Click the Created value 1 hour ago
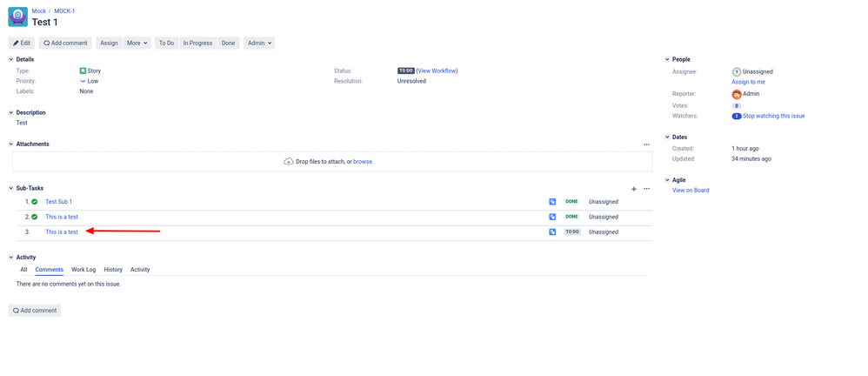The height and width of the screenshot is (376, 868). [745, 149]
